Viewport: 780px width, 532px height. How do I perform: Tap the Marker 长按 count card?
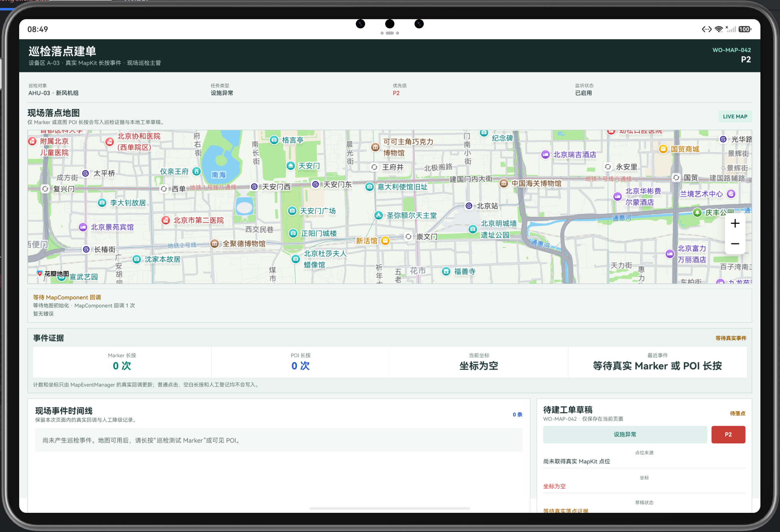pyautogui.click(x=122, y=362)
